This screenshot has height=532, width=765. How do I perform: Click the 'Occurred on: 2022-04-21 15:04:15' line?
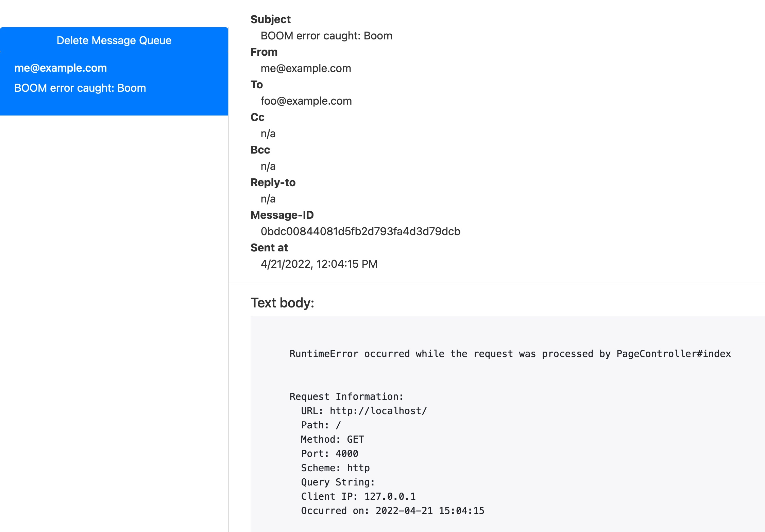[393, 511]
